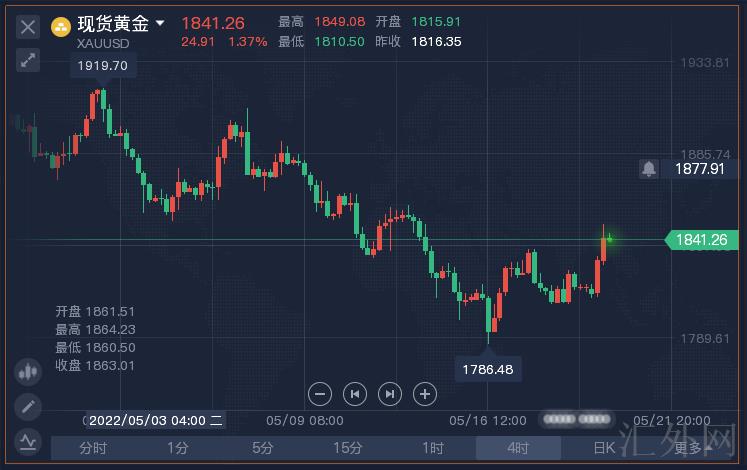This screenshot has width=747, height=470.
Task: Open the 现货黄金 symbol dropdown arrow
Action: [160, 23]
